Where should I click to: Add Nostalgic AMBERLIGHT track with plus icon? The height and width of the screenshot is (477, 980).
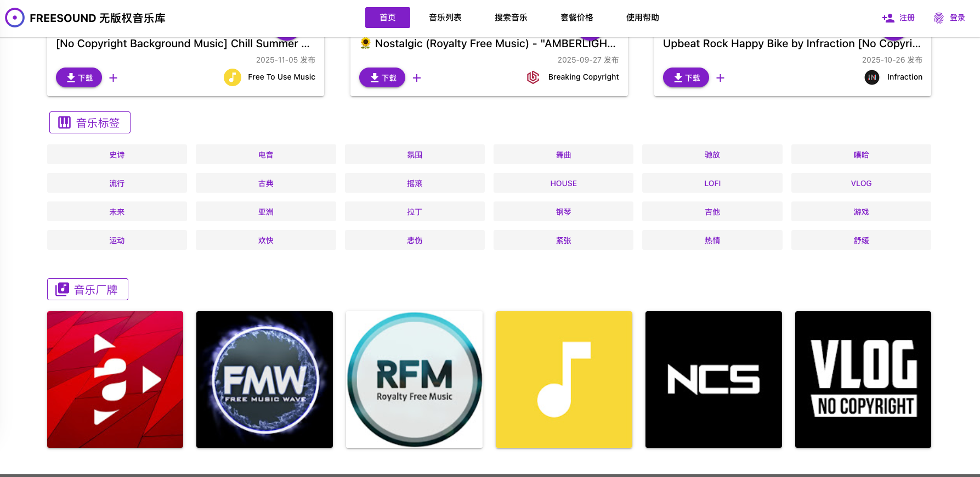click(417, 78)
